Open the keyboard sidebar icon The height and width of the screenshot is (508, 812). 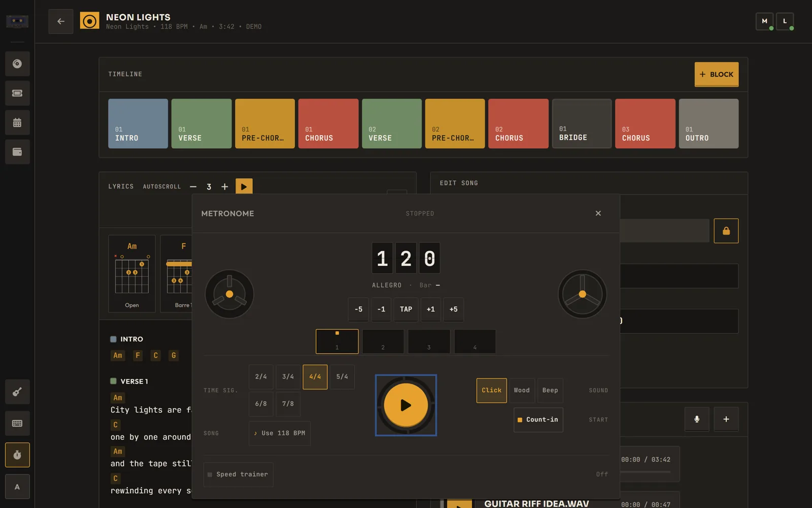pyautogui.click(x=17, y=423)
